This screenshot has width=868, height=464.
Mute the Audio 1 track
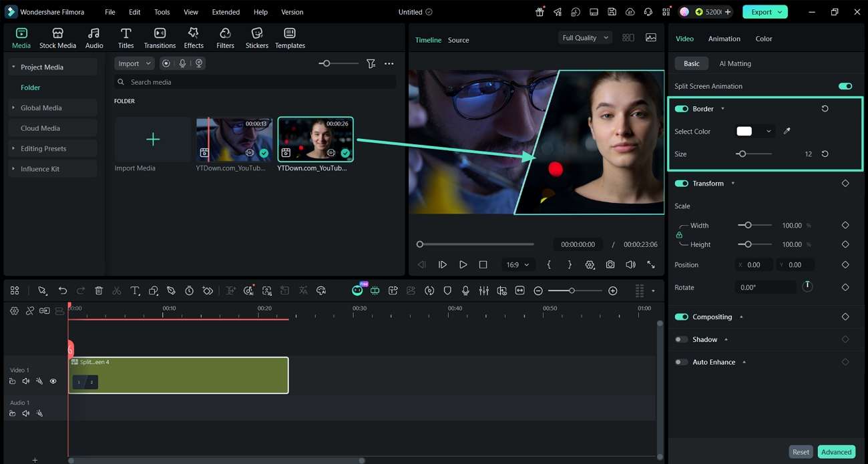(x=26, y=413)
